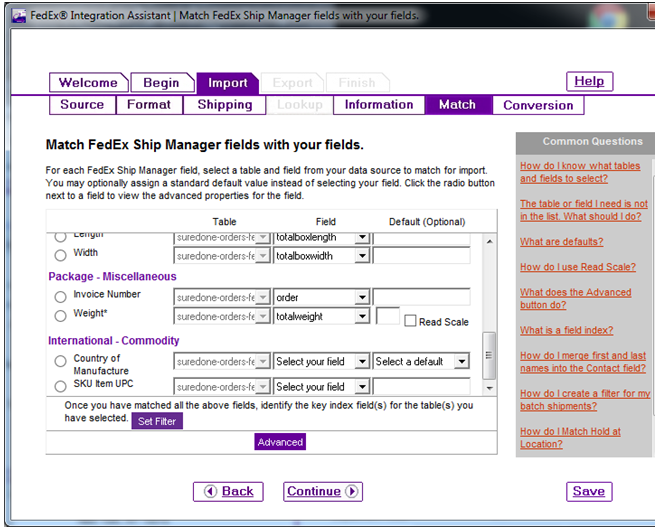Open the Weight row table dropdown
The height and width of the screenshot is (531, 664).
click(263, 316)
